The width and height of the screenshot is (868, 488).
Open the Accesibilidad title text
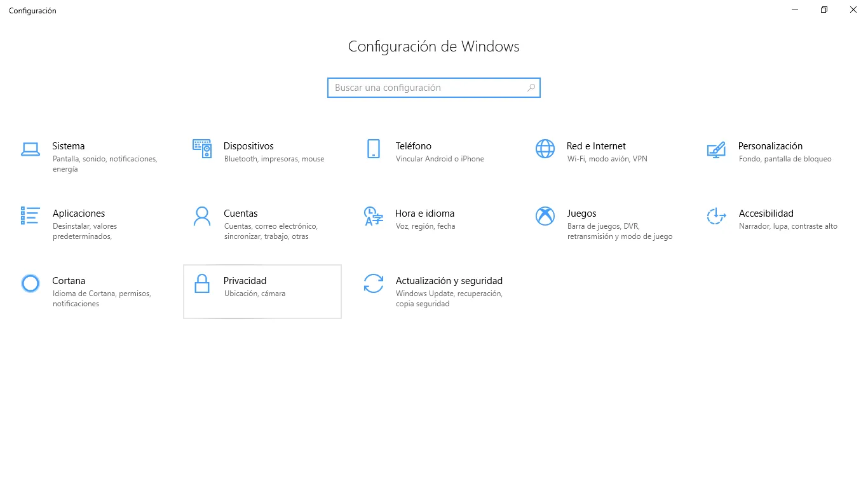point(766,213)
